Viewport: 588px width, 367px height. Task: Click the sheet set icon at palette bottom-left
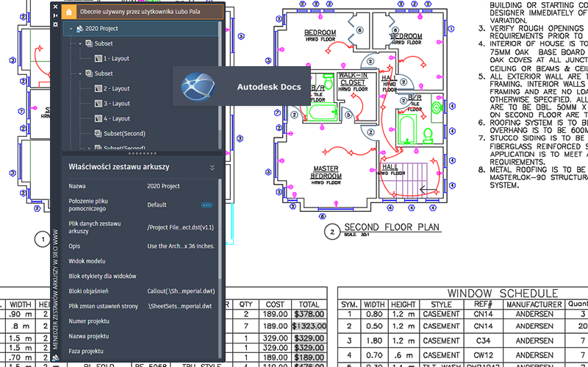click(56, 357)
